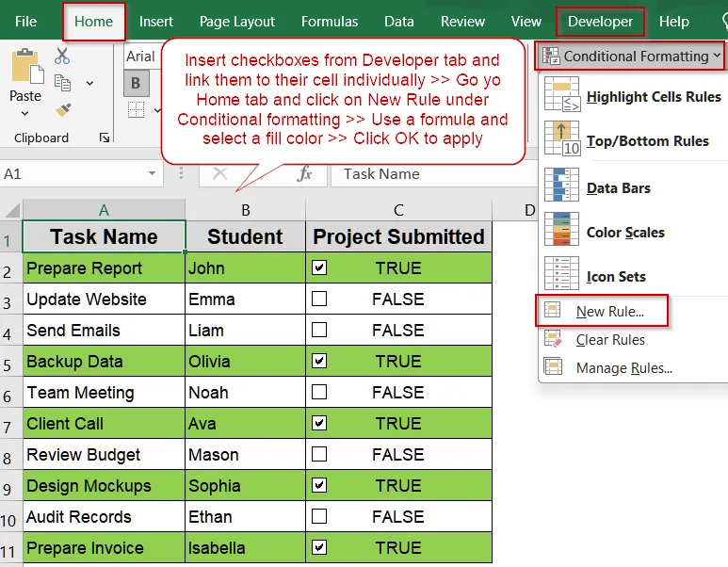Screen dimensions: 728x567
Task: Click the Cut scissors icon
Action: click(x=62, y=57)
